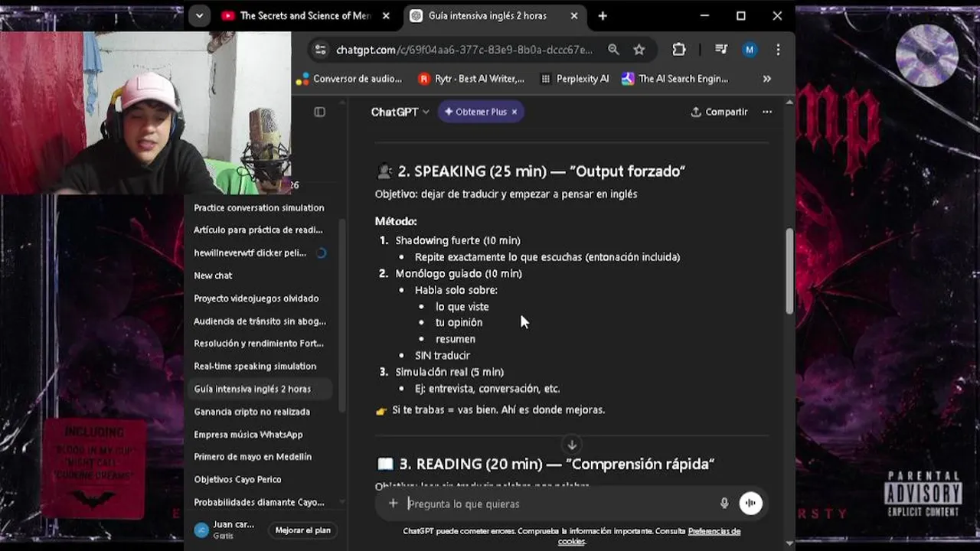Click the Monólogo guiado (10 min) line
This screenshot has height=551, width=980.
coord(459,273)
